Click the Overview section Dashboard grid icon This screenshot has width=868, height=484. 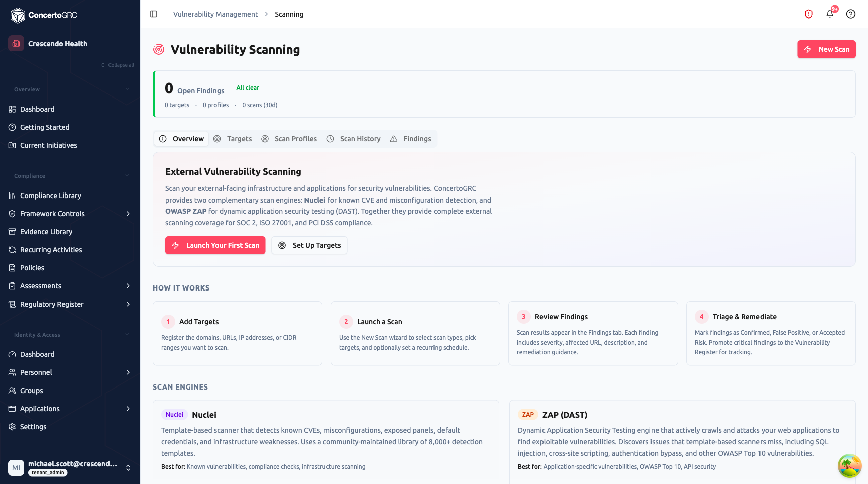[x=12, y=109]
